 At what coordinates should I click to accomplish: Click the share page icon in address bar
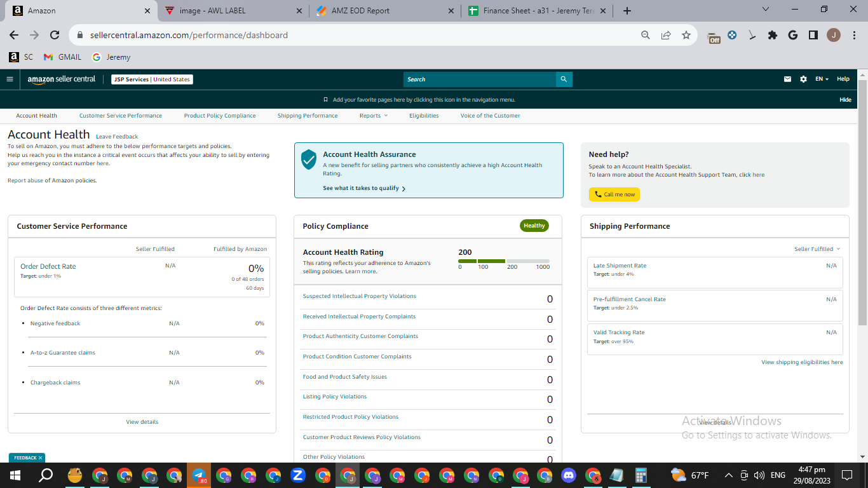click(x=665, y=35)
